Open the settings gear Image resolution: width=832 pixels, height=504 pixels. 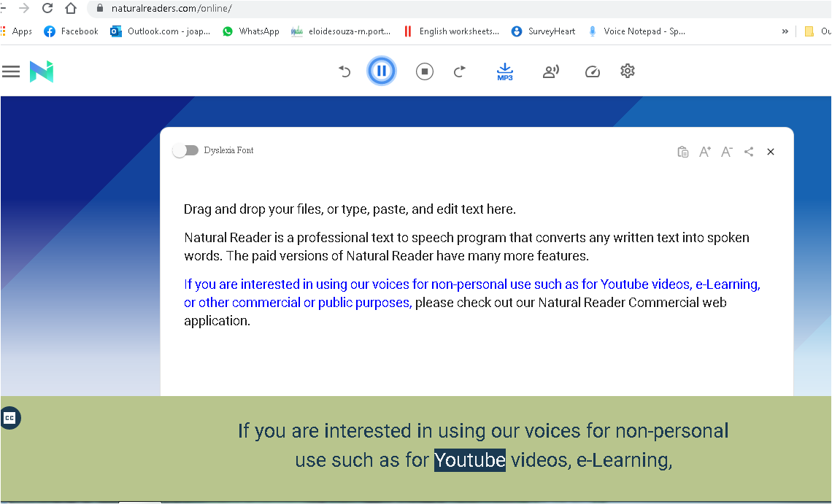pyautogui.click(x=628, y=71)
